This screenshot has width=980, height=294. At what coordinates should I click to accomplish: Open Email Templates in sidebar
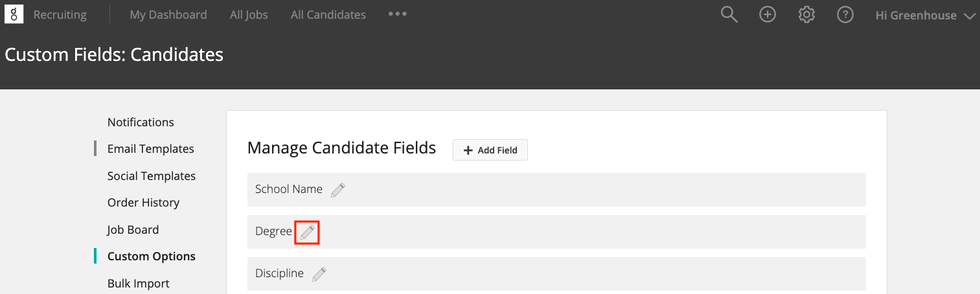pyautogui.click(x=151, y=149)
